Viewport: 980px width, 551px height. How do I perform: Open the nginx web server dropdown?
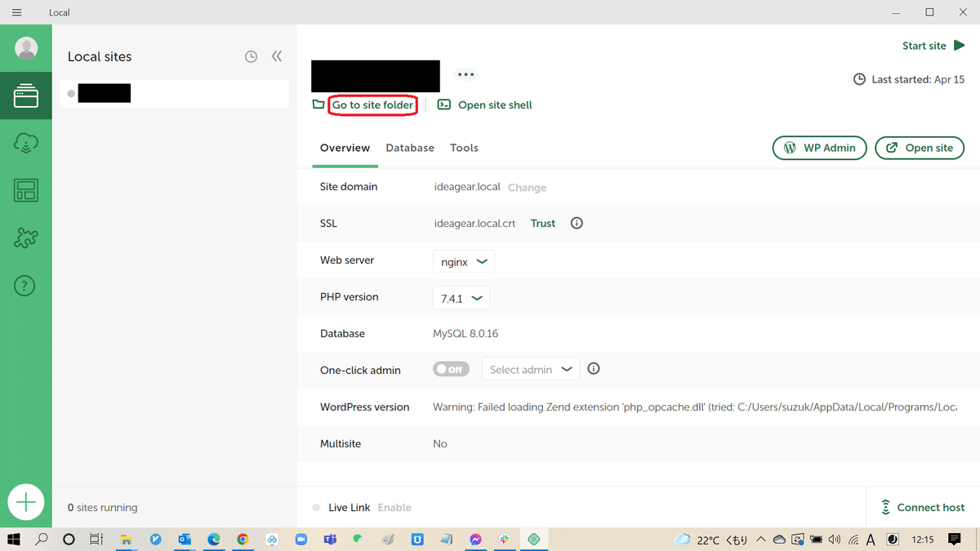click(463, 261)
